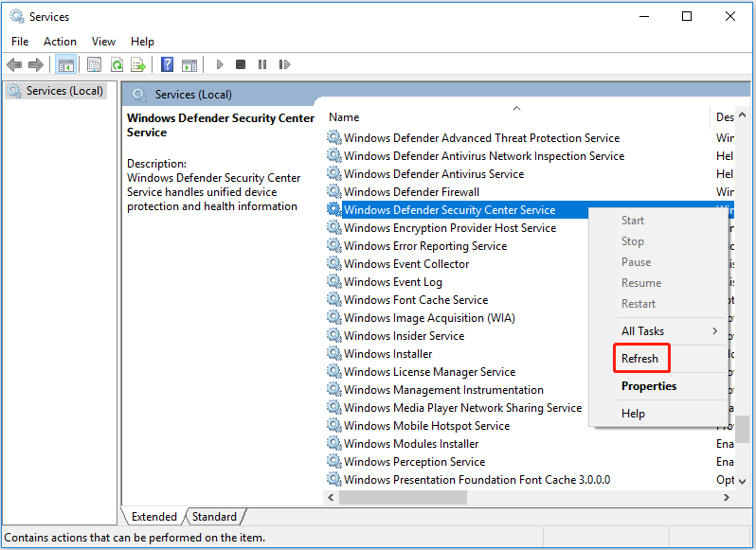Select Windows License Manager Service
This screenshot has height=550, width=756.
pos(429,372)
